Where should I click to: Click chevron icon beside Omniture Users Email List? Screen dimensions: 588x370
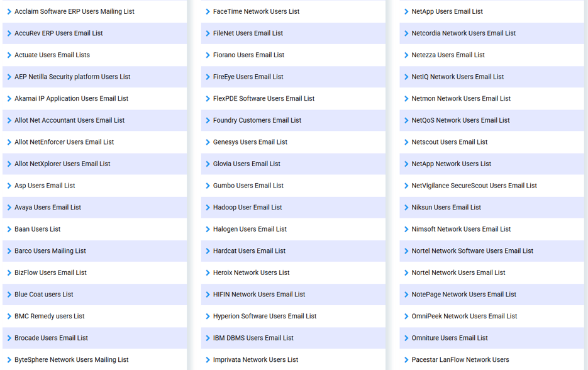(x=406, y=338)
